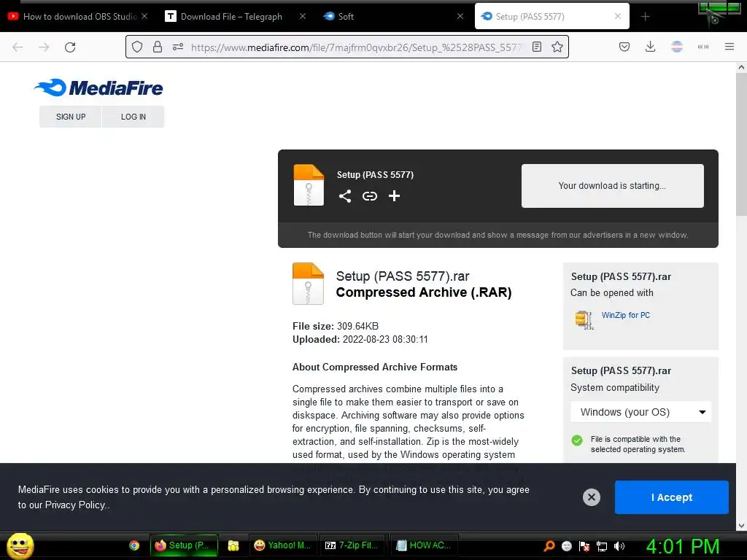Reload the MediaFire page
The image size is (747, 560).
[x=70, y=47]
